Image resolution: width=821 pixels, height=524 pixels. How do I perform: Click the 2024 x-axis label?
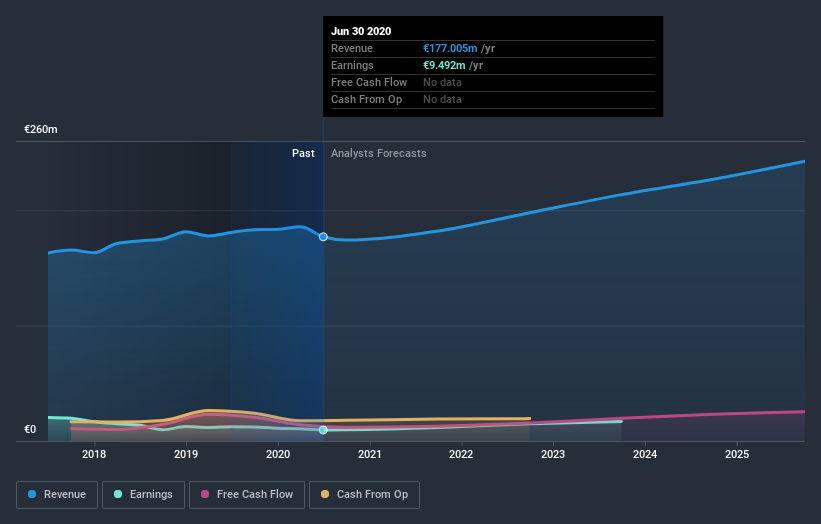645,454
